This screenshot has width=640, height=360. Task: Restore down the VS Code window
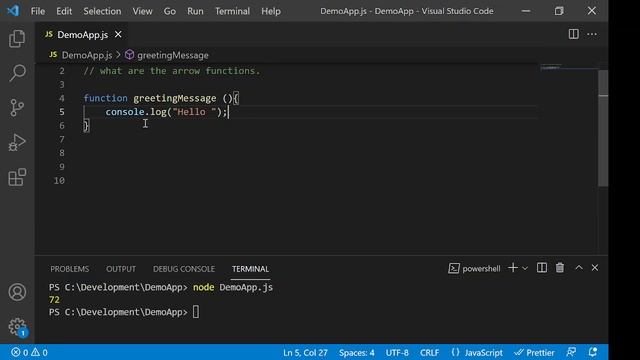point(559,11)
